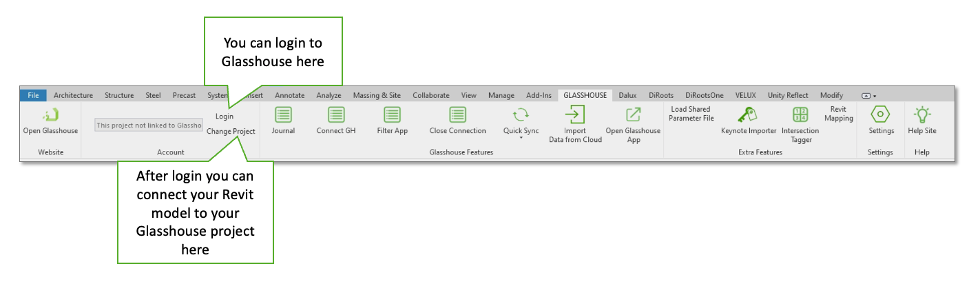Image resolution: width=980 pixels, height=284 pixels.
Task: Open the File menu
Action: pos(33,95)
